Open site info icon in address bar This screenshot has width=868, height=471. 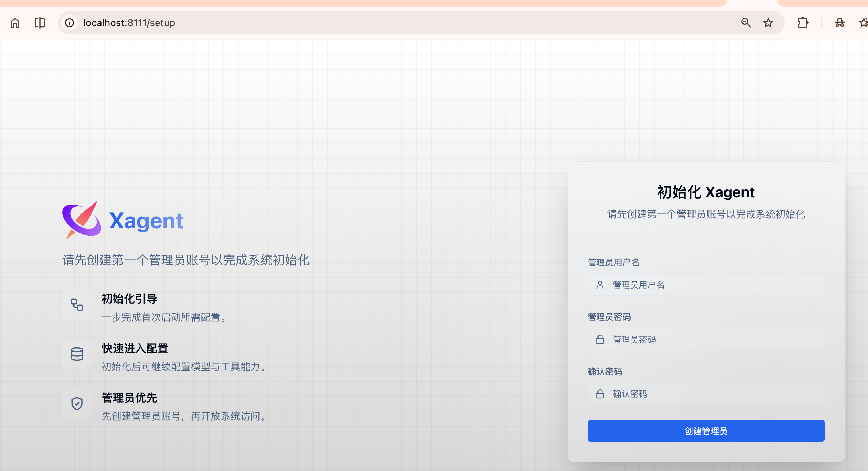pyautogui.click(x=70, y=23)
